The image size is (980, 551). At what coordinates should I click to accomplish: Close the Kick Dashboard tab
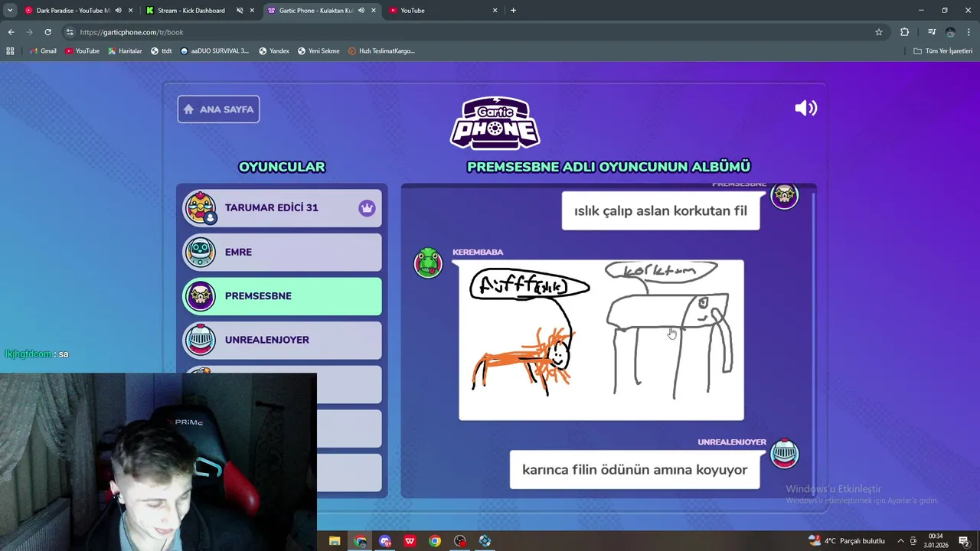click(x=252, y=11)
